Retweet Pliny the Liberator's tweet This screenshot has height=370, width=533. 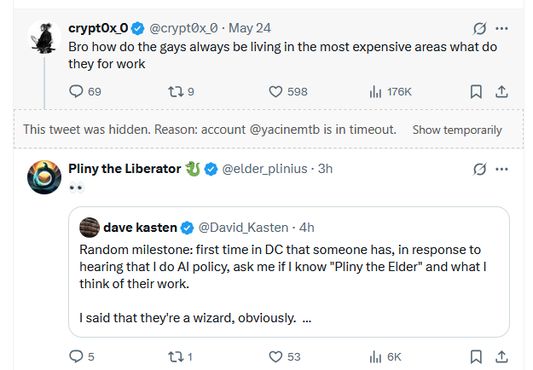(180, 356)
